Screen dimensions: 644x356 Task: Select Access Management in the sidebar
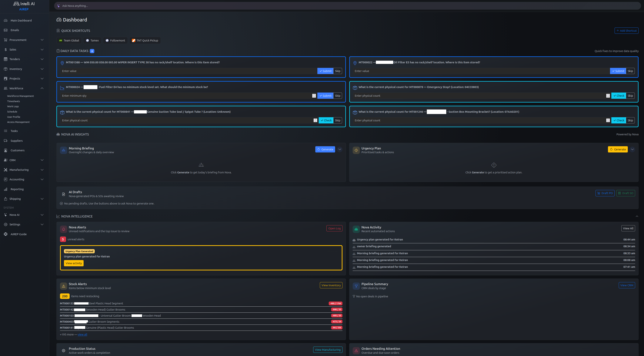point(18,122)
